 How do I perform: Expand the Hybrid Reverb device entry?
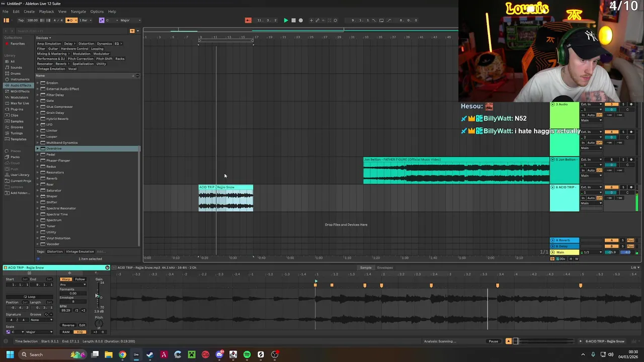coord(37,119)
